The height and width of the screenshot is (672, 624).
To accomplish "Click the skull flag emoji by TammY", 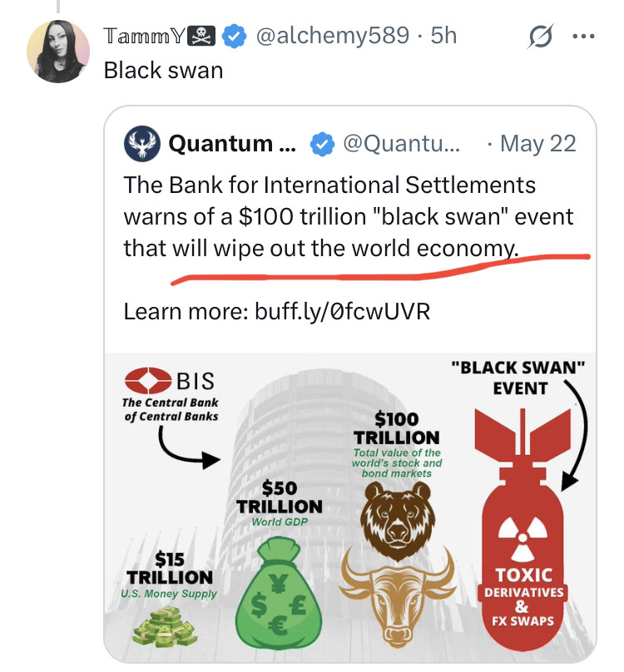I will pos(202,36).
